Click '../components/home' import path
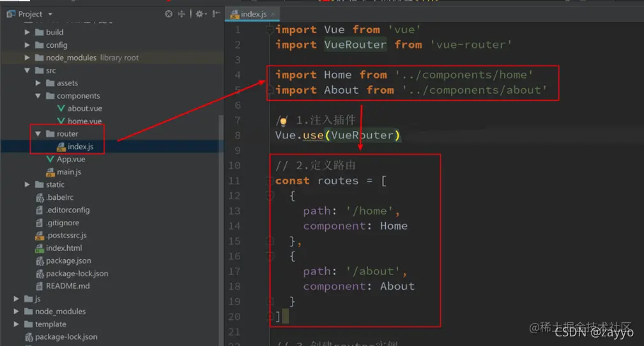 pos(464,75)
